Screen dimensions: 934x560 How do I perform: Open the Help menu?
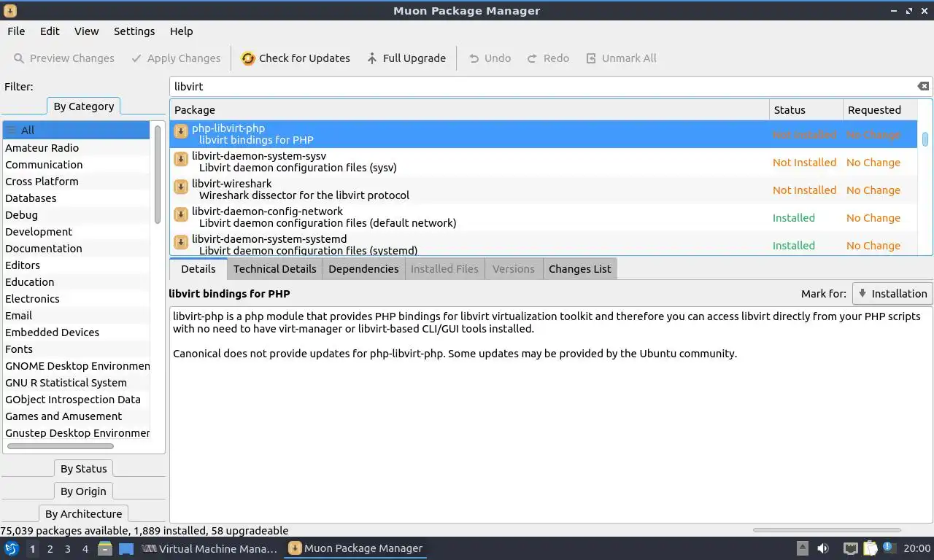pyautogui.click(x=181, y=31)
